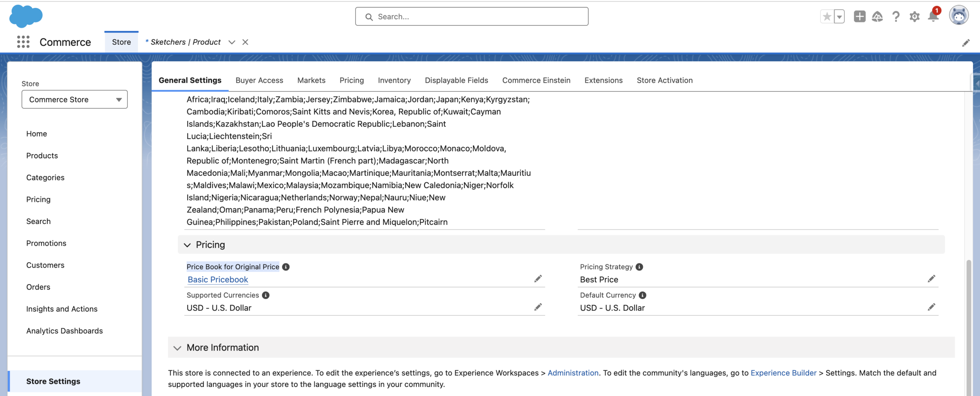Edit navigation bar pencil icon
Image resolution: width=980 pixels, height=396 pixels.
click(x=966, y=43)
